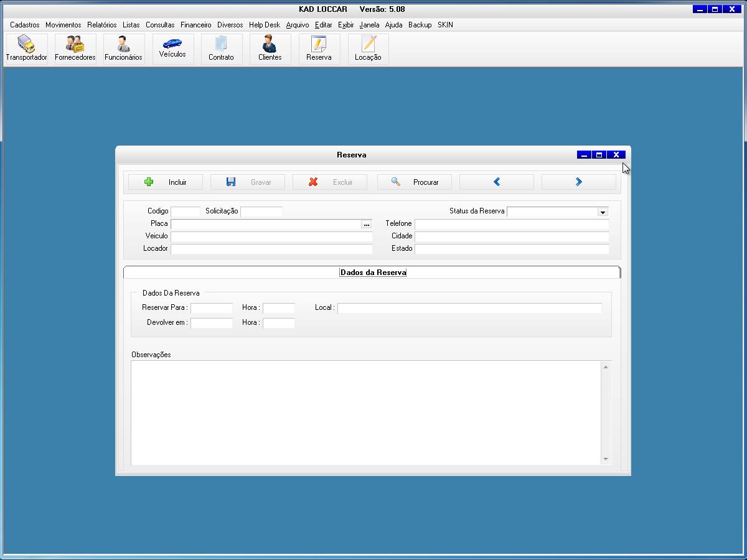Focus the Codigo input field
The width and height of the screenshot is (747, 560).
(x=186, y=212)
